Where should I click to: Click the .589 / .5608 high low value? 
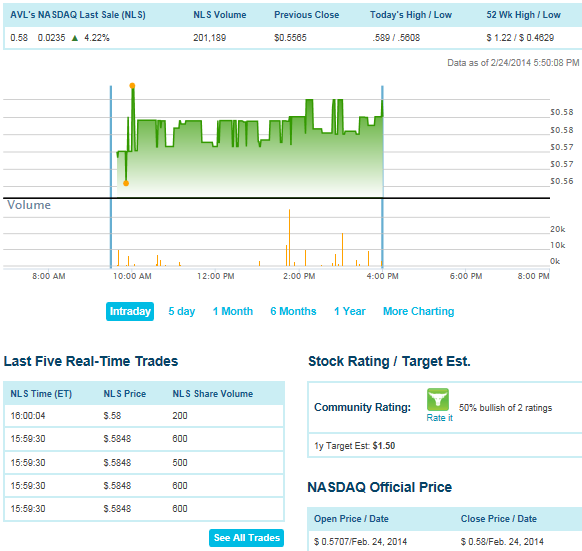point(396,38)
